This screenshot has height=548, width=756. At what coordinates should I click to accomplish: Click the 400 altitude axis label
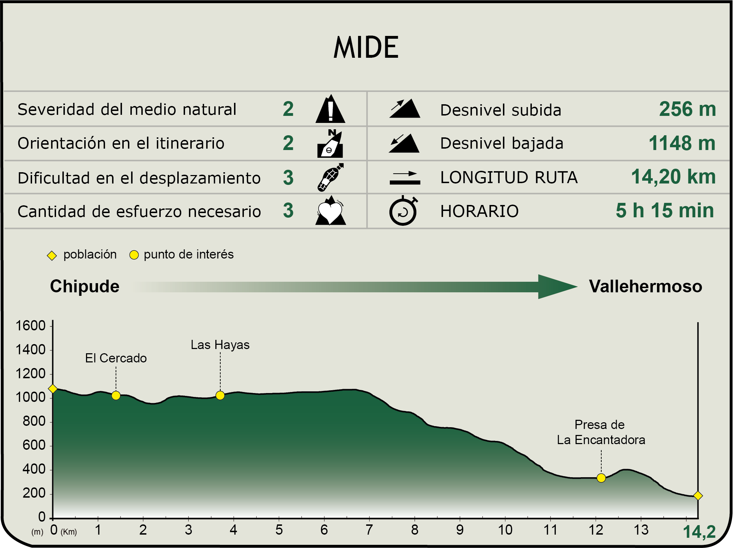(34, 469)
